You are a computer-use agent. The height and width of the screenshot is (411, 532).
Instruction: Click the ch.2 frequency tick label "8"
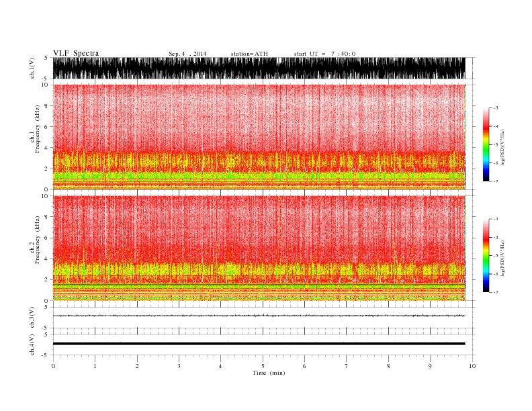[46, 217]
